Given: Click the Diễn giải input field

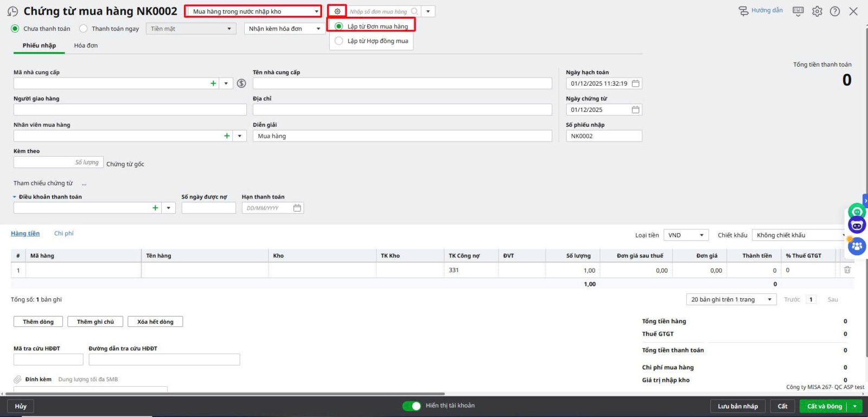Looking at the screenshot, I should click(402, 136).
